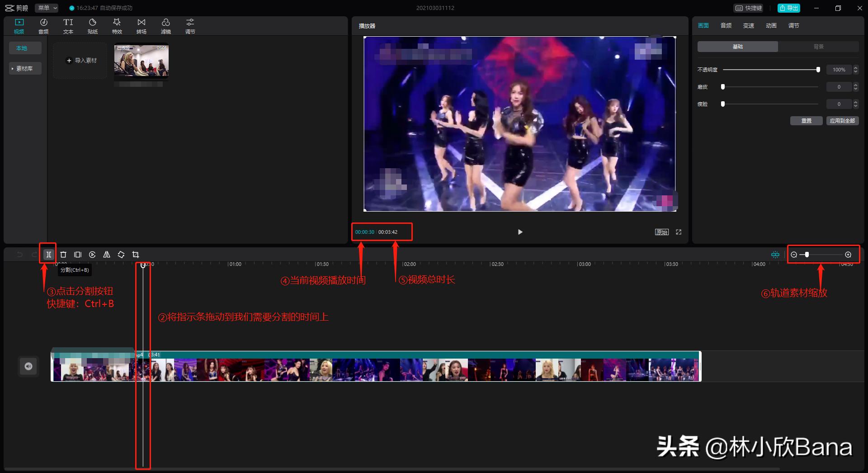Viewport: 868px width, 473px height.
Task: Toggle timeline snapping icon beside zoom controls
Action: pyautogui.click(x=775, y=255)
